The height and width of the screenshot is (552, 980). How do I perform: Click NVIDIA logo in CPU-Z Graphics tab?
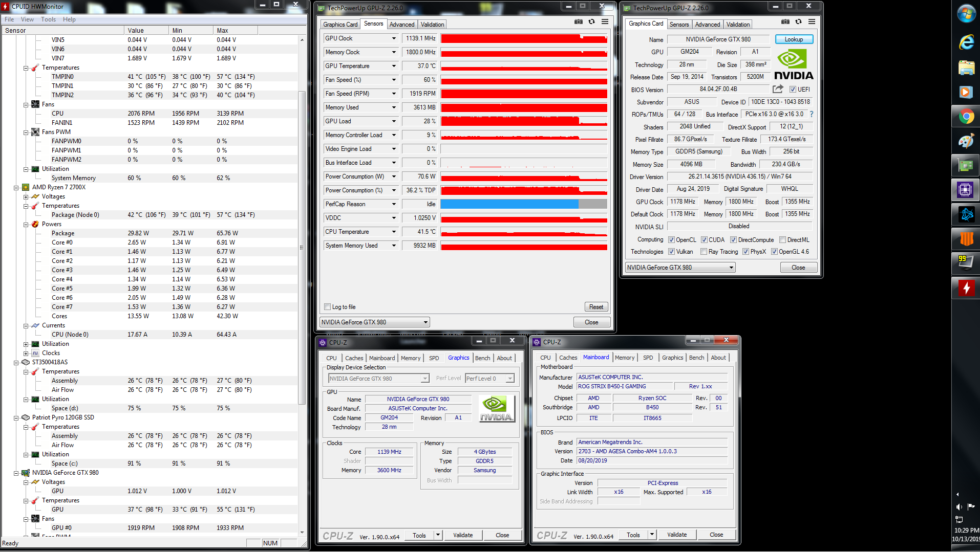click(x=496, y=408)
